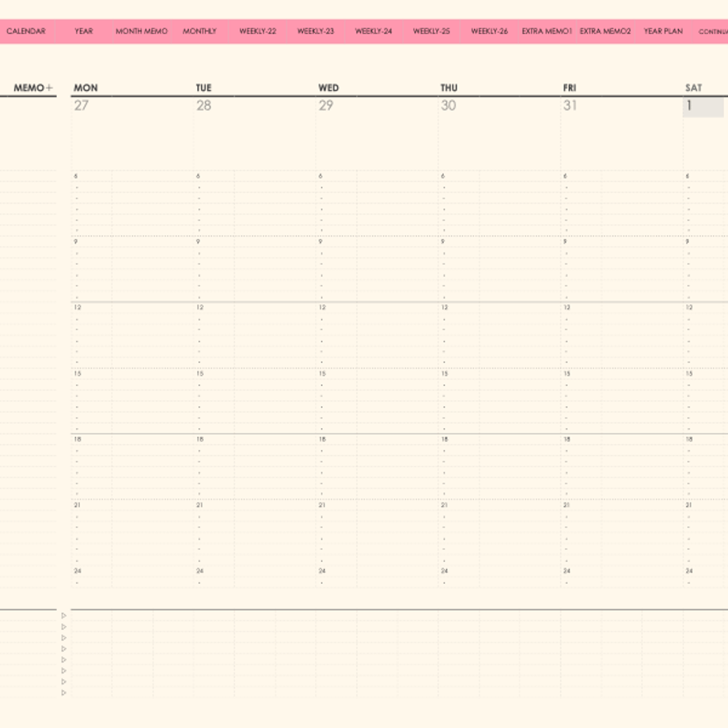Click Monday 27 date number
The image size is (728, 728).
pos(82,105)
